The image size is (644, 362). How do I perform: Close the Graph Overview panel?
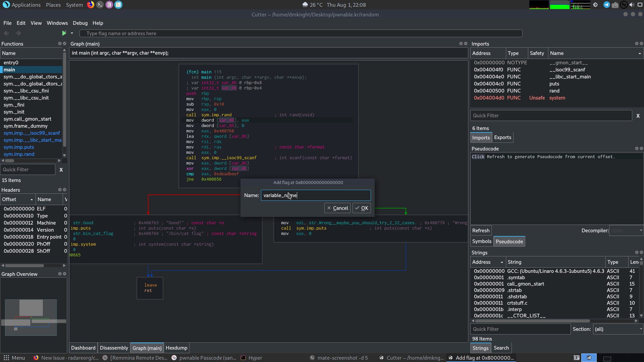pos(64,274)
